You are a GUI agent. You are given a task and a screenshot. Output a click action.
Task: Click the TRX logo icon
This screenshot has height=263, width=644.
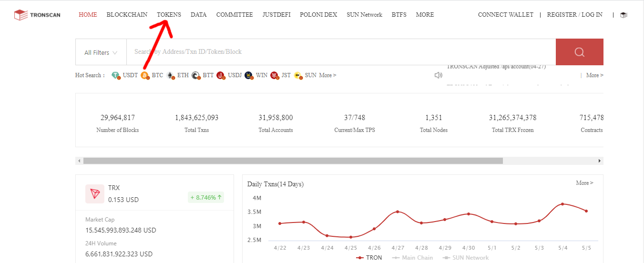(95, 194)
